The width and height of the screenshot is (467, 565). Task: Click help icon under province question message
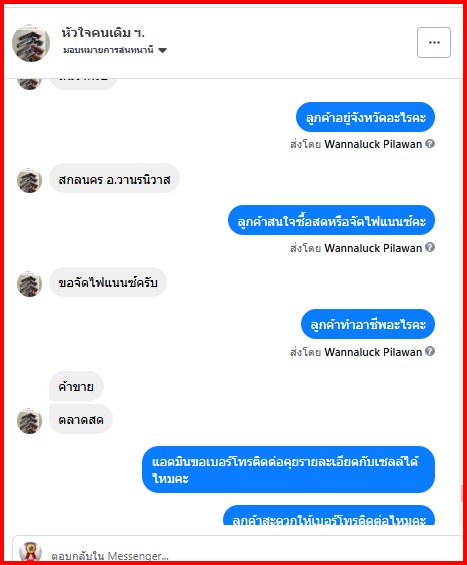pyautogui.click(x=430, y=144)
